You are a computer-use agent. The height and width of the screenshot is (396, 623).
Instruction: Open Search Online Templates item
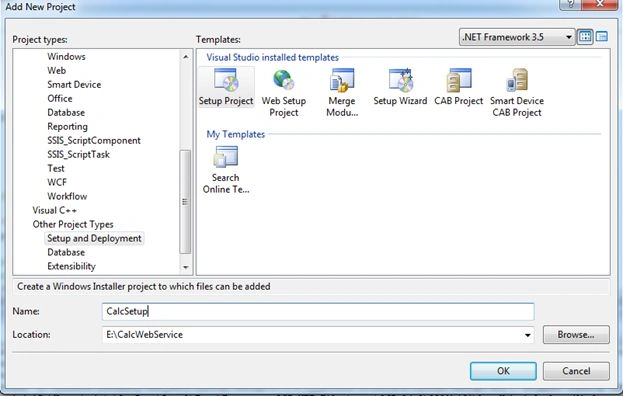(x=226, y=170)
